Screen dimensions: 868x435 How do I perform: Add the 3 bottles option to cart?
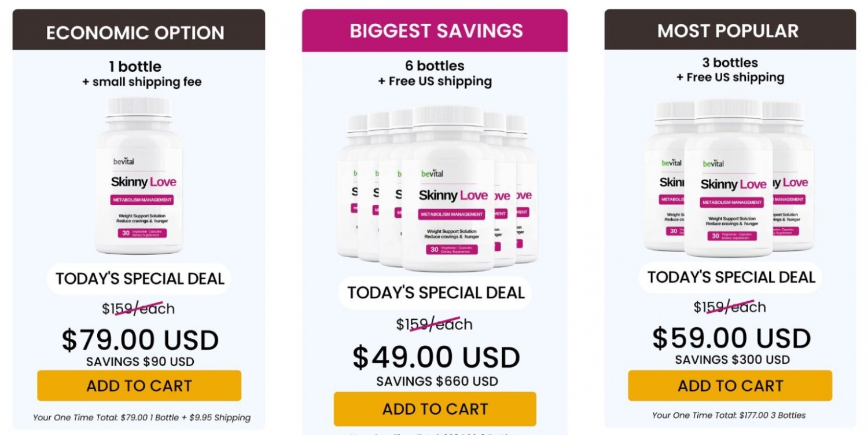point(730,386)
